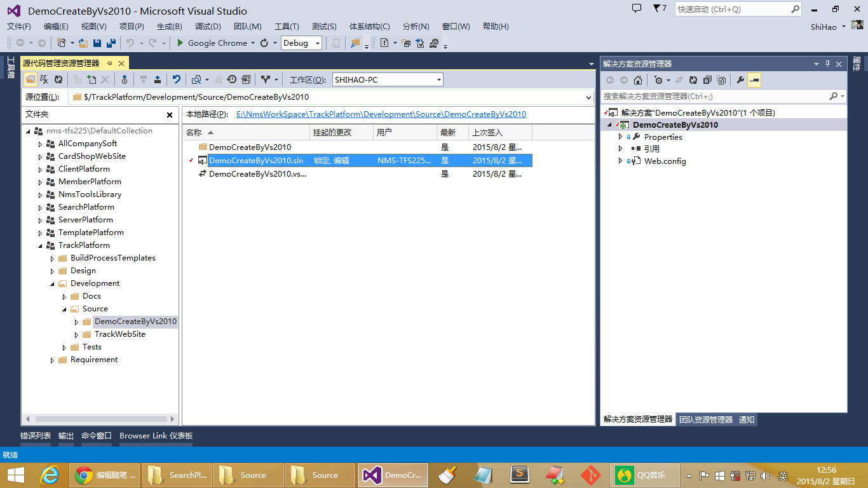Open the 文件(F) menu
Screen dimensions: 868x488
click(x=19, y=26)
